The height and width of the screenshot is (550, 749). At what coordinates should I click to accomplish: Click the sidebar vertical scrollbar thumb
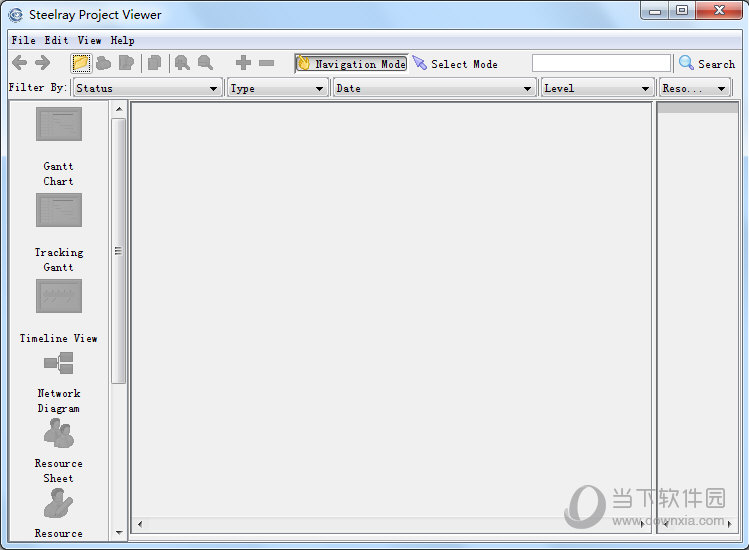click(118, 251)
